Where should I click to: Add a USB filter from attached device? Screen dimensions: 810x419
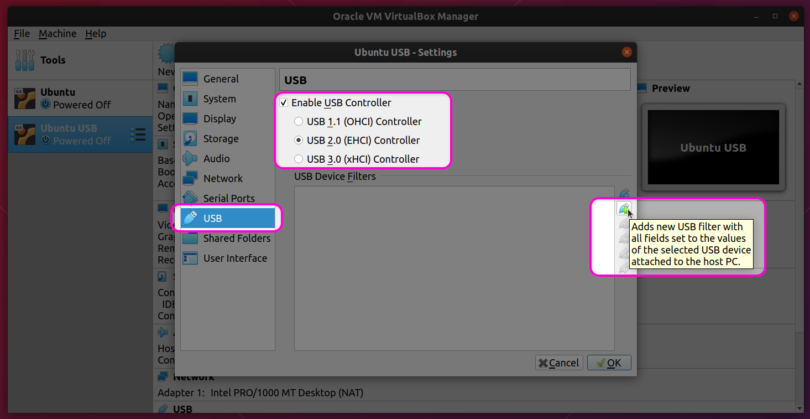pos(624,209)
